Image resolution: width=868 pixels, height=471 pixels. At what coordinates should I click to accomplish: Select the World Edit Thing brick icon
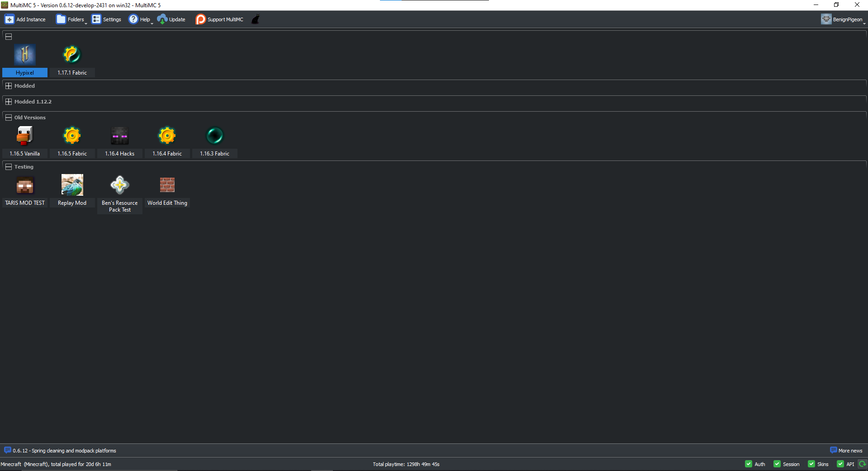[167, 185]
